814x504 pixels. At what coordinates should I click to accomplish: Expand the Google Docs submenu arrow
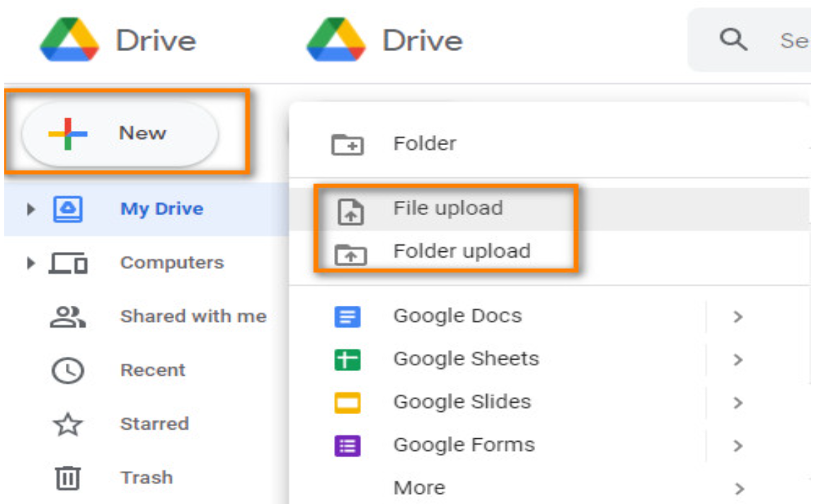click(738, 316)
